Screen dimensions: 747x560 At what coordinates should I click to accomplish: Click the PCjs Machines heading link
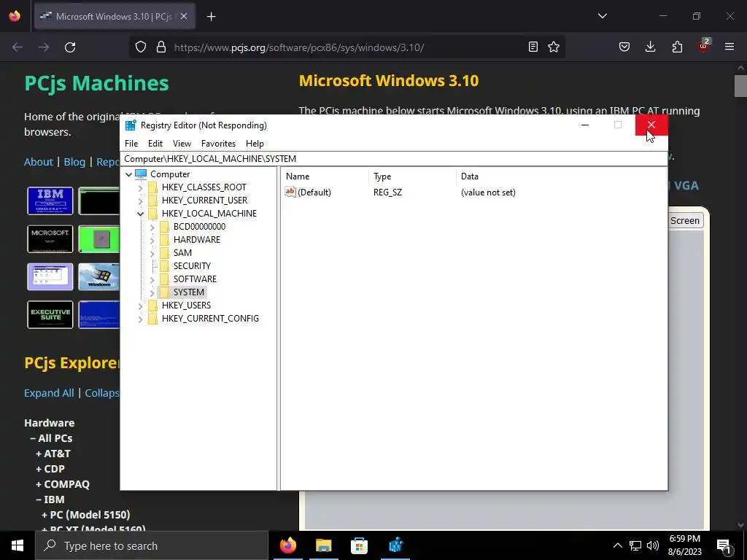(x=97, y=83)
